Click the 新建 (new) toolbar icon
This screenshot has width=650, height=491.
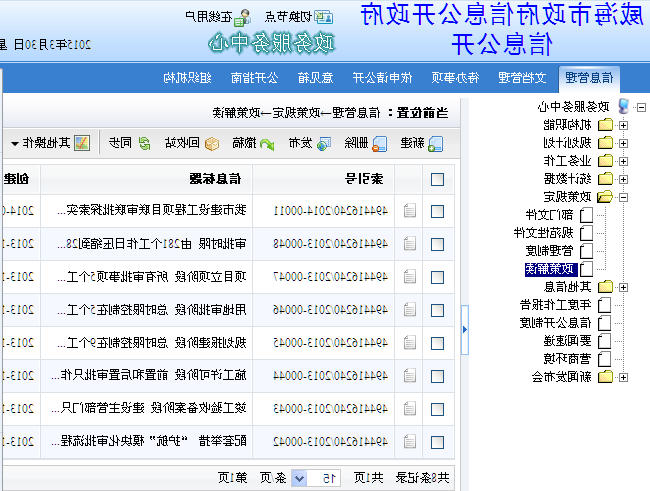tap(435, 143)
